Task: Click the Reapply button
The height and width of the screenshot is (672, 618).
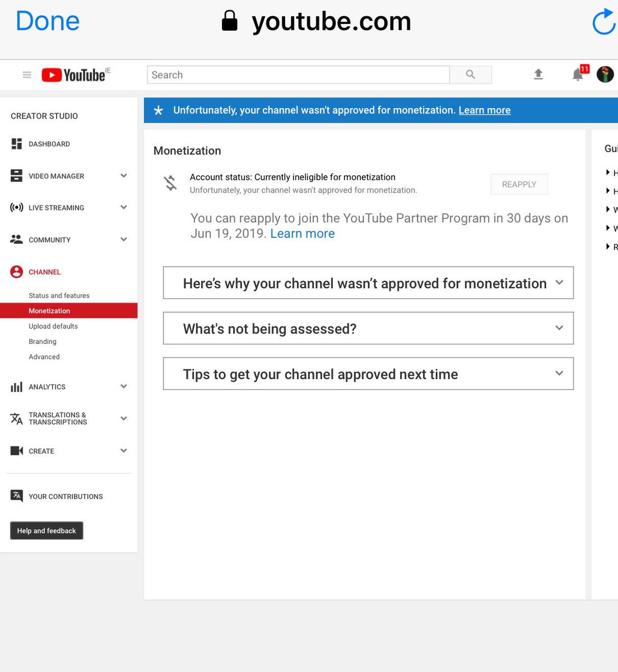Action: (x=519, y=184)
